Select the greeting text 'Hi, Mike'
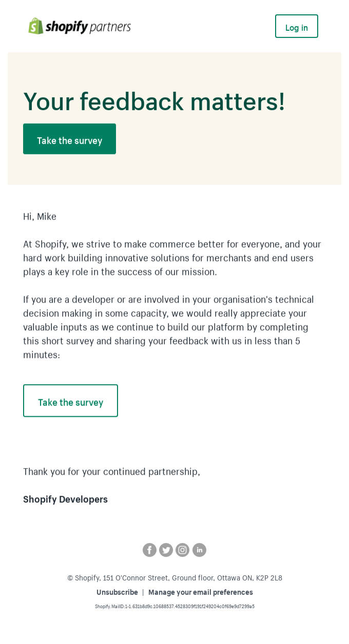Viewport: 349px width, 644px height. pos(40,216)
